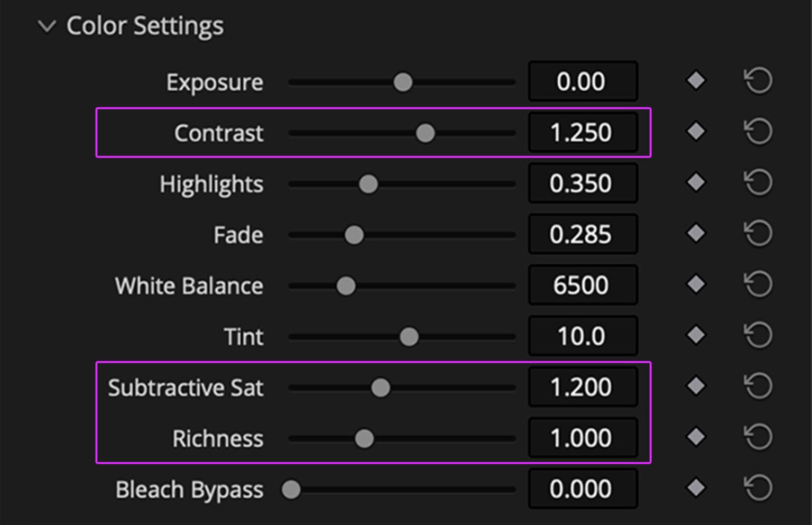The image size is (812, 525).
Task: Click the Subtractive Sat value showing 1.200
Action: coord(583,386)
